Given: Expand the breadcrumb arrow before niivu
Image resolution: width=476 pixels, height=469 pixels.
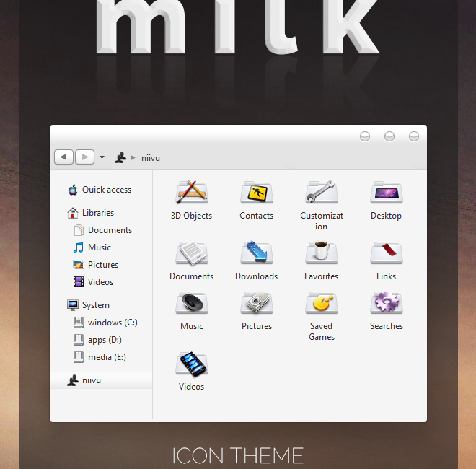Looking at the screenshot, I should click(x=133, y=157).
